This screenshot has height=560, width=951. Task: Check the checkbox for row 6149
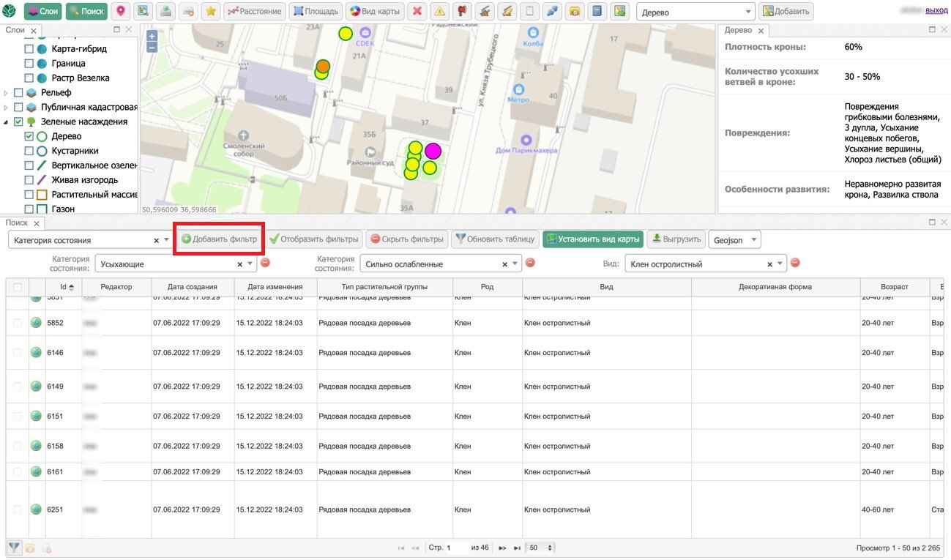coord(17,387)
